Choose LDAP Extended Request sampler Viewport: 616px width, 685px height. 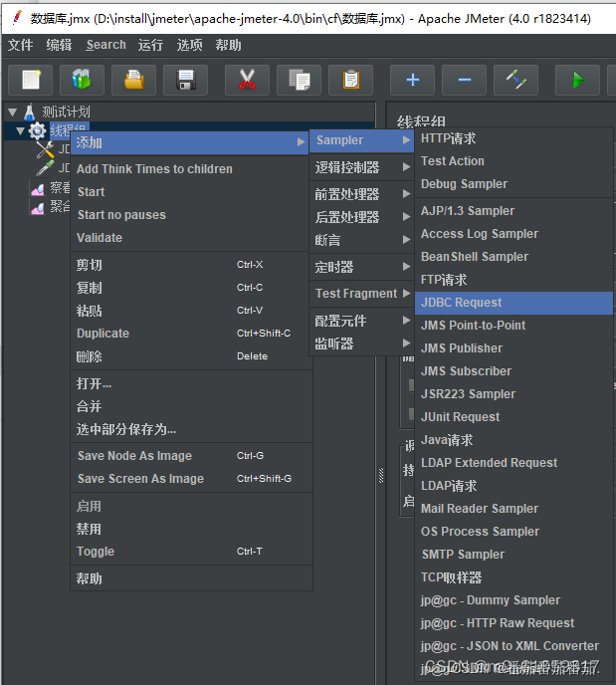pos(513,463)
